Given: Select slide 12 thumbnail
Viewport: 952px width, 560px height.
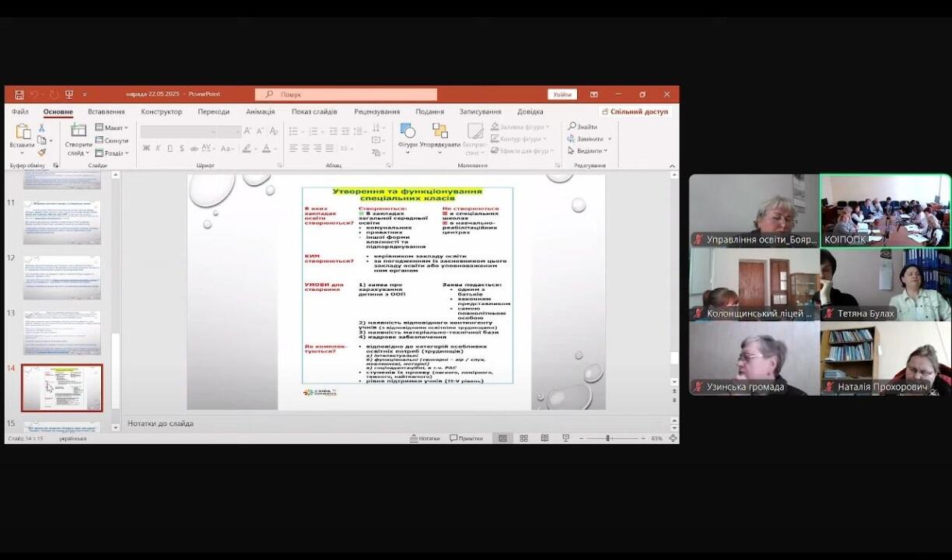Looking at the screenshot, I should coord(62,277).
